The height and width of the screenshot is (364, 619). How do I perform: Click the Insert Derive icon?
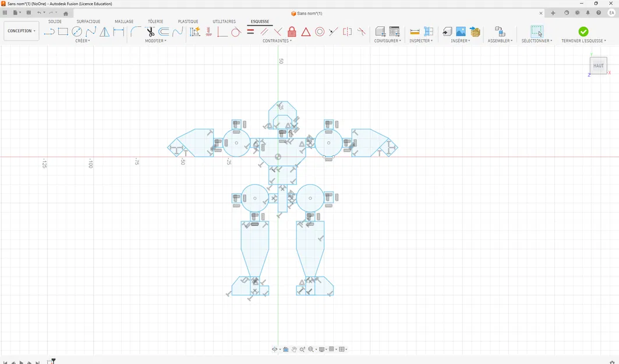click(447, 31)
